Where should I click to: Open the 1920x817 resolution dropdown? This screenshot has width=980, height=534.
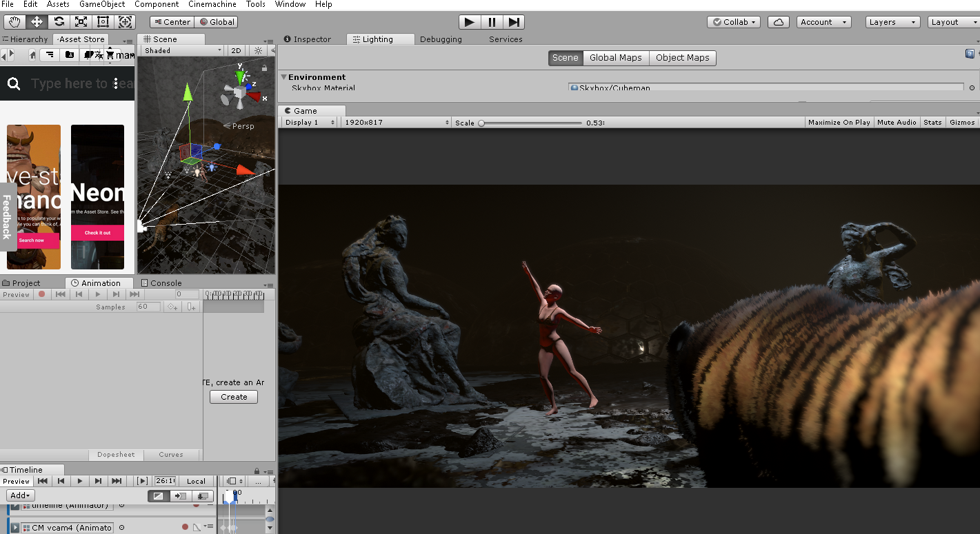(396, 122)
